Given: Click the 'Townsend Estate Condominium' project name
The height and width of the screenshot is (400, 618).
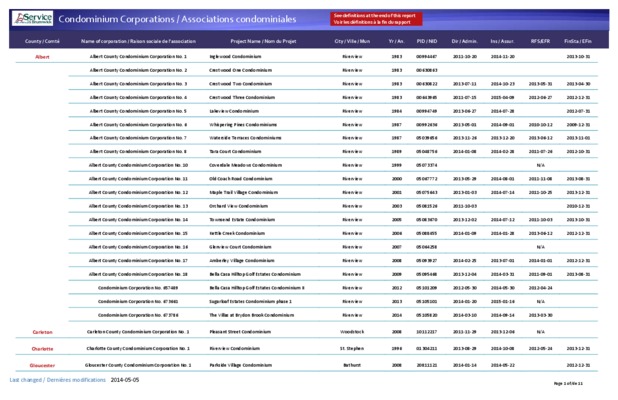Looking at the screenshot, I should click(242, 220).
